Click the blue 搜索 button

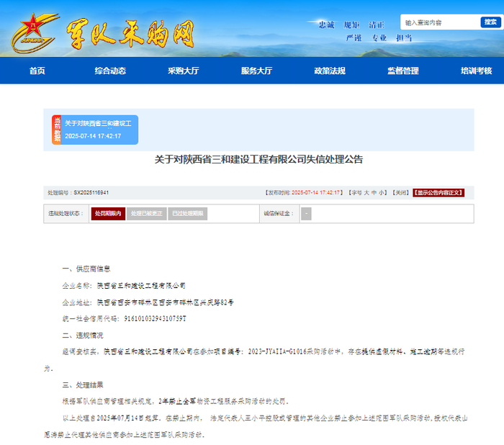tap(490, 22)
